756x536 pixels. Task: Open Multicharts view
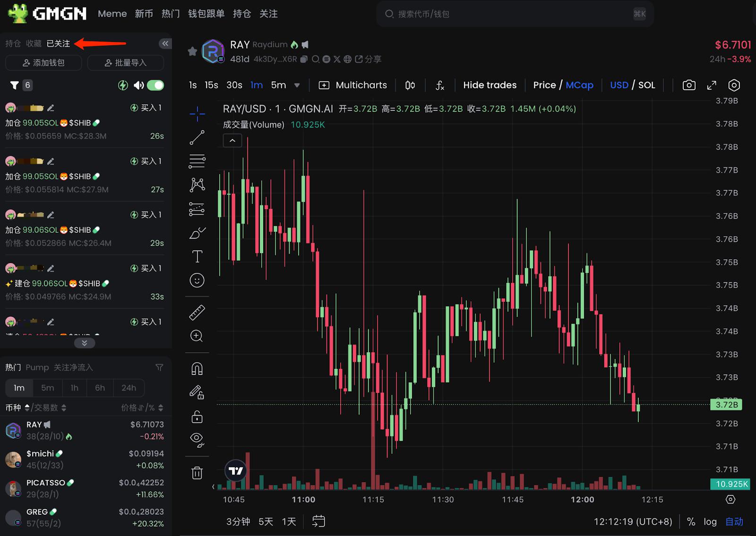point(353,85)
